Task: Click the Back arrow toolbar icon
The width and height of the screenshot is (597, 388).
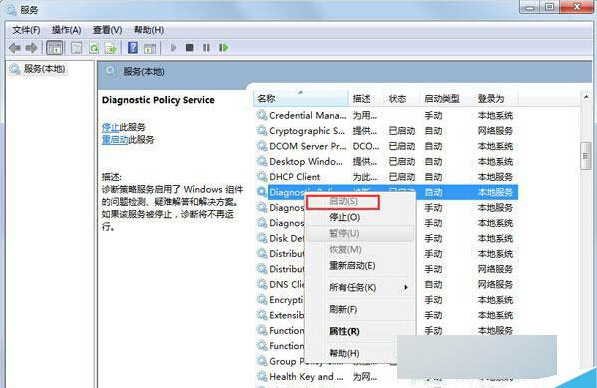Action: pos(15,48)
